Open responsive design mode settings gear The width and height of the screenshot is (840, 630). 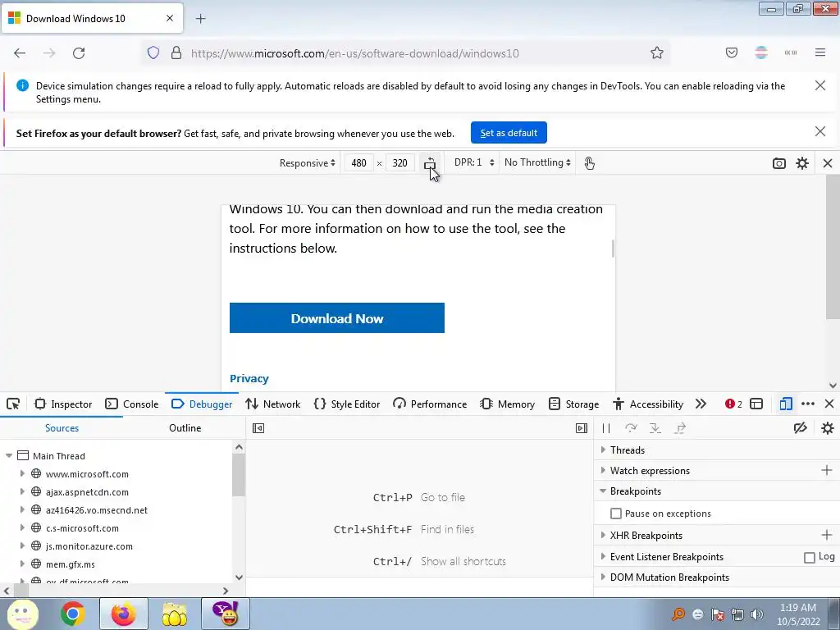click(802, 163)
